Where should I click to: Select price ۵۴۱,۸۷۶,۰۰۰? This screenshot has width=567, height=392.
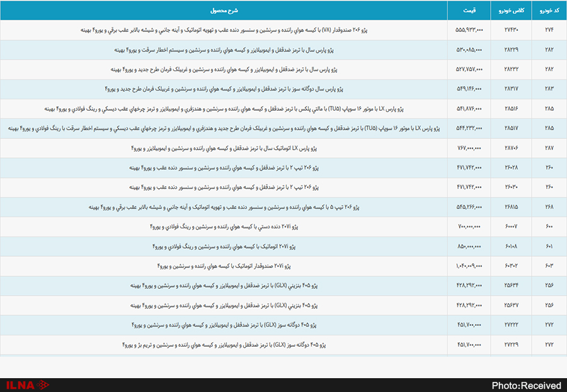(x=469, y=109)
